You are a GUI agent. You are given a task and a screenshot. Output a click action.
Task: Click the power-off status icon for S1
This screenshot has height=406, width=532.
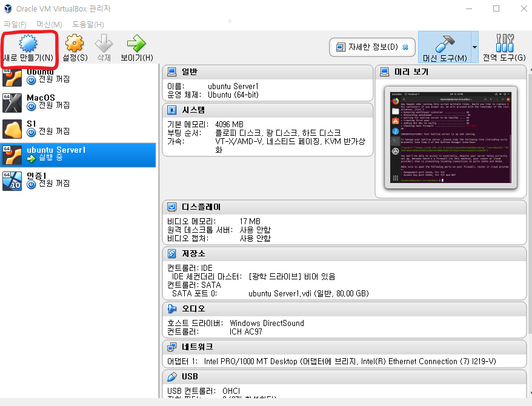click(x=32, y=132)
